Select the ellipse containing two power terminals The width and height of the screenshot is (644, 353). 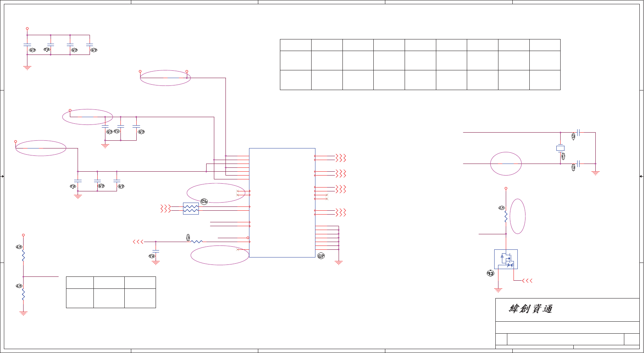(x=165, y=78)
